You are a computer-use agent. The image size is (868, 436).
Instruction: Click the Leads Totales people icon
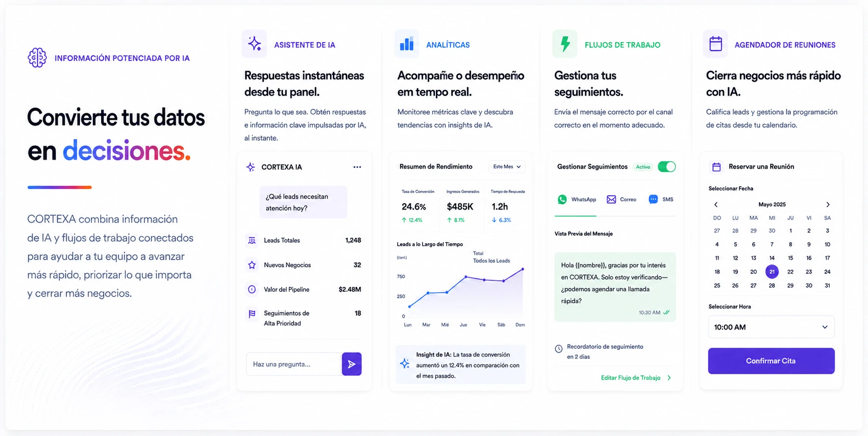coord(252,240)
